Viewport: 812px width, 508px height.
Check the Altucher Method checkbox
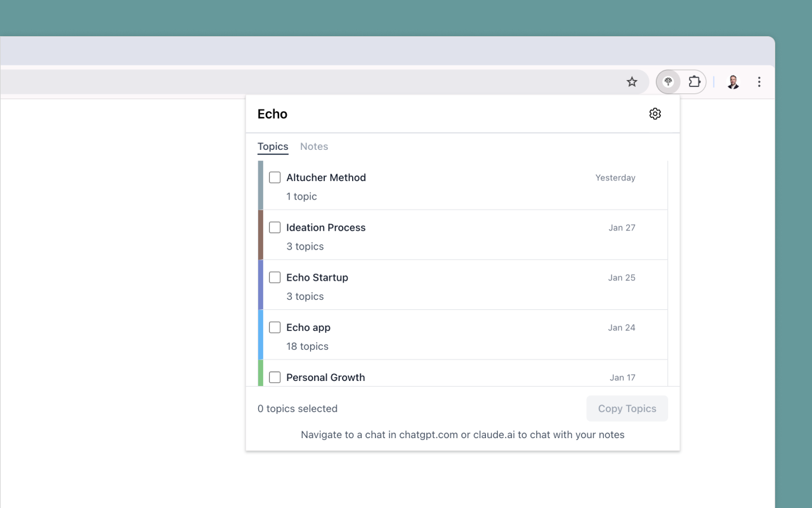(275, 178)
